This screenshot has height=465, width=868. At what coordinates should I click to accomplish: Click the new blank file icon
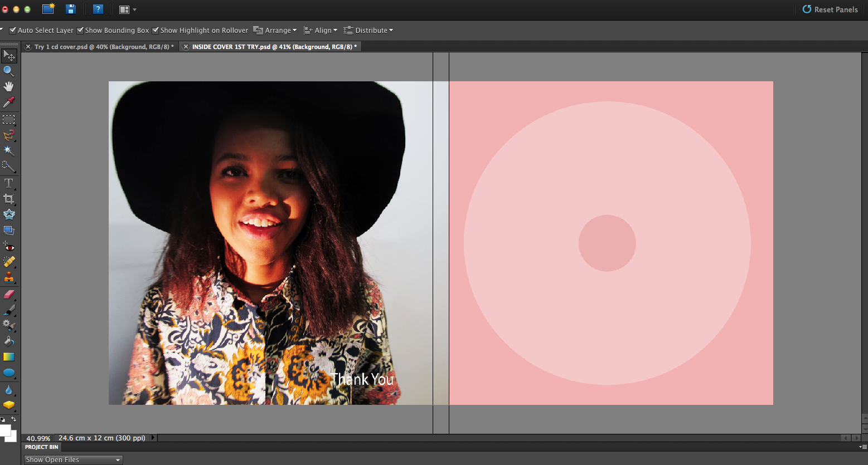[x=49, y=9]
